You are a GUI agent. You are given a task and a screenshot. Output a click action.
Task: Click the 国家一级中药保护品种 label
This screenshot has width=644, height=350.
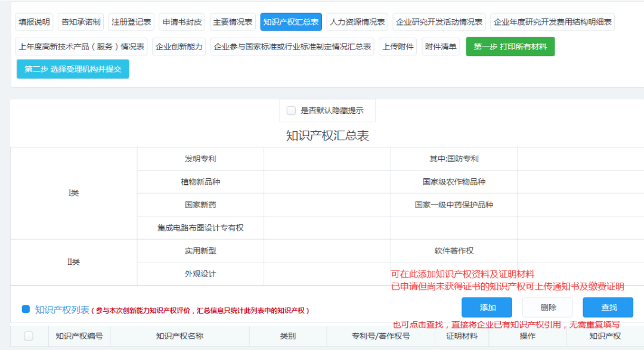click(x=454, y=205)
